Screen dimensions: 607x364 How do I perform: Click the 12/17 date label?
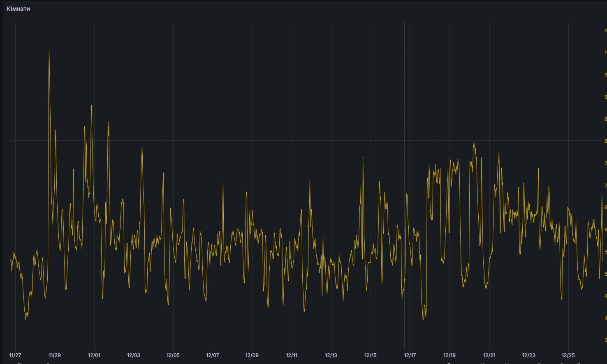[x=410, y=355]
